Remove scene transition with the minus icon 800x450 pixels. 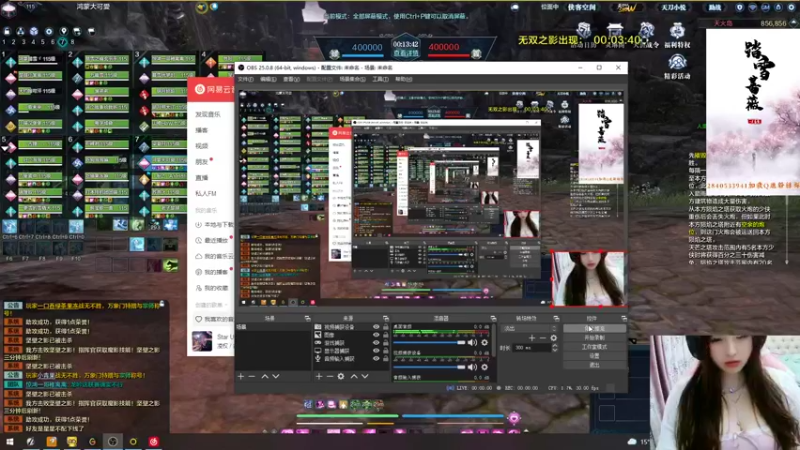pos(542,338)
